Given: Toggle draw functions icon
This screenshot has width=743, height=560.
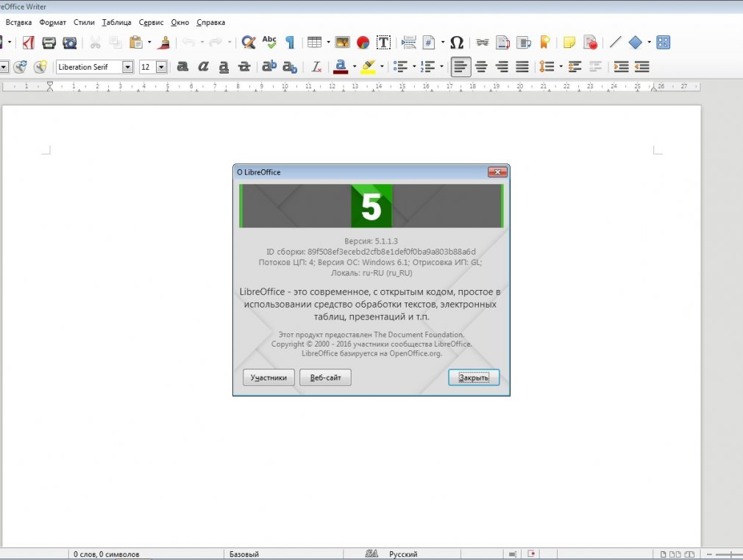Looking at the screenshot, I should (x=663, y=43).
